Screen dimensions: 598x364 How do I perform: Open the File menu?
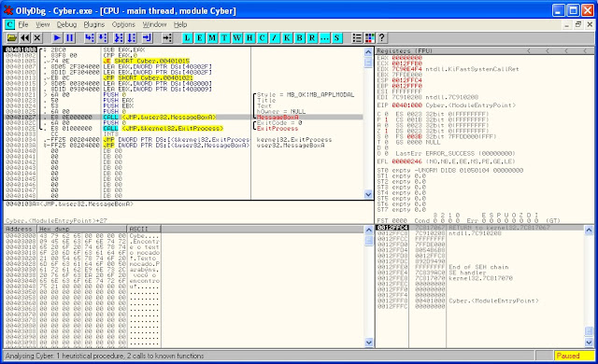[23, 25]
